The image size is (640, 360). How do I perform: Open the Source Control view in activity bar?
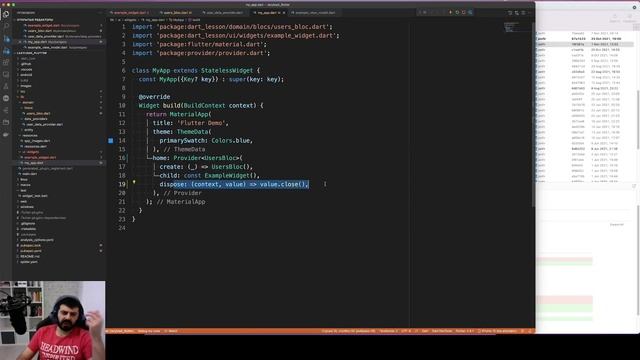tap(6, 39)
